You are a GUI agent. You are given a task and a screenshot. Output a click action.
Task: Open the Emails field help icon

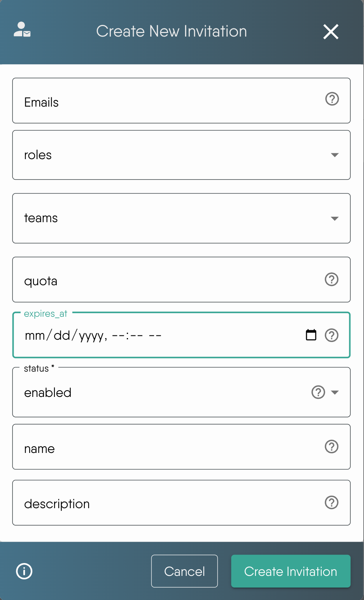(331, 100)
